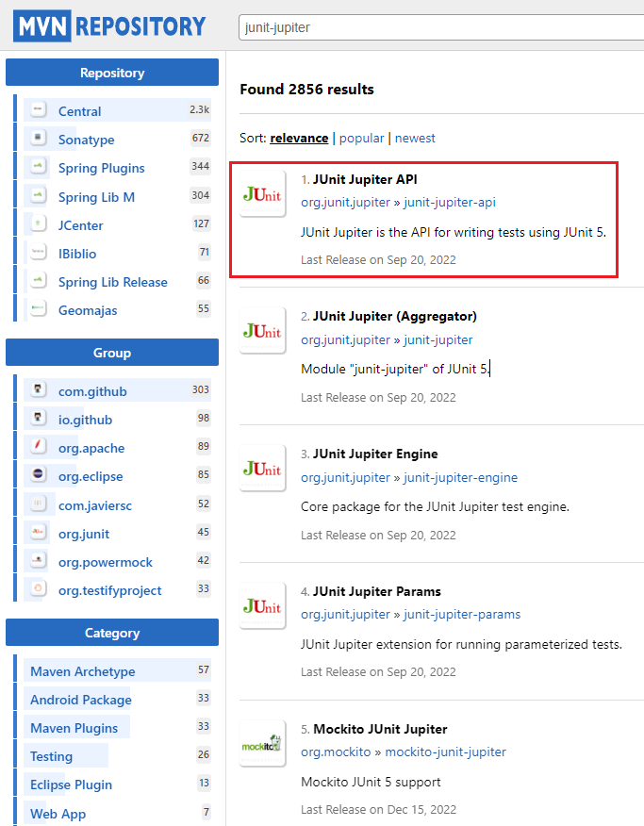The image size is (644, 826).
Task: Filter by Spring Plugins repository
Action: pos(101,168)
